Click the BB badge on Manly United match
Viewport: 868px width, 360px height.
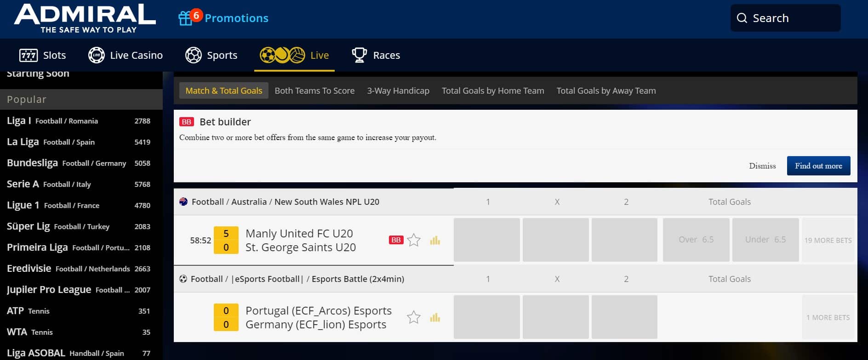[396, 240]
